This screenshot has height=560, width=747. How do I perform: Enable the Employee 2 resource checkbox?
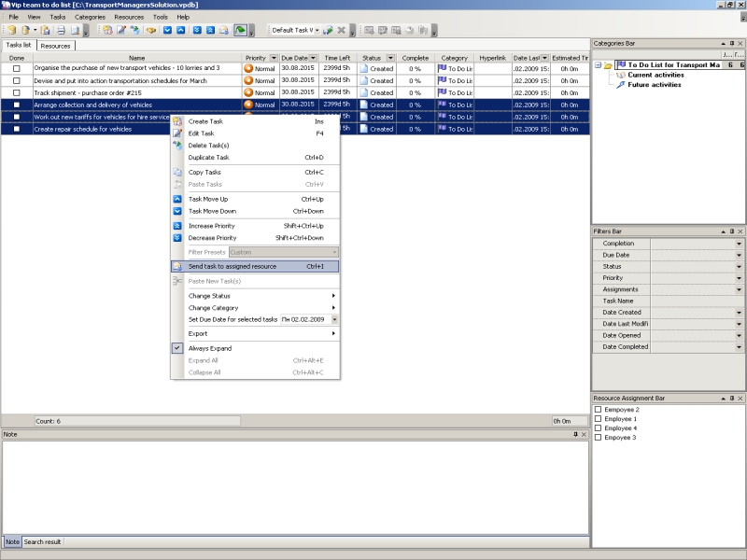point(598,410)
